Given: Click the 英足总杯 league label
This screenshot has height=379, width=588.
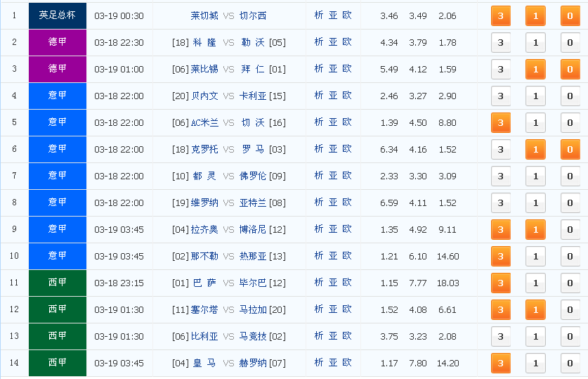Looking at the screenshot, I should [58, 15].
